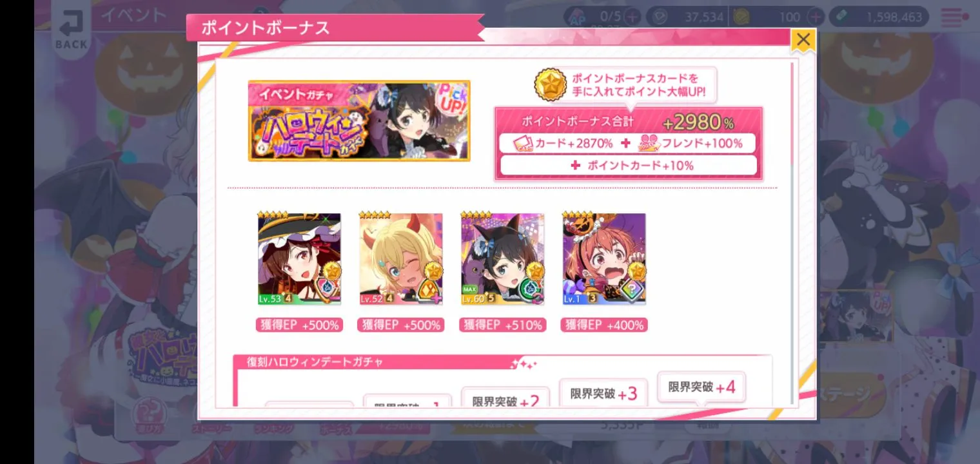
Task: Tap the ポイントカード+10% bonus row
Action: [629, 166]
